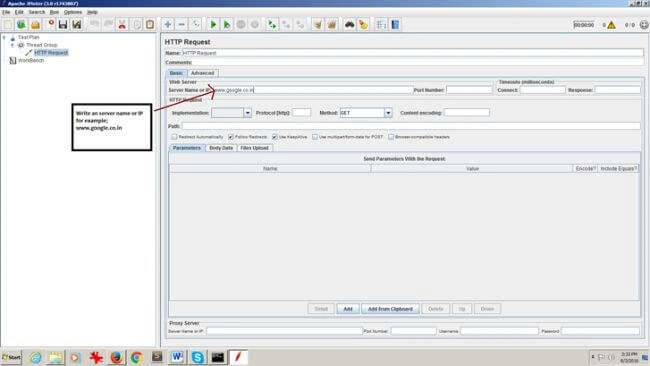The width and height of the screenshot is (650, 366).
Task: Click the Cut scissors icon
Action: click(x=122, y=24)
